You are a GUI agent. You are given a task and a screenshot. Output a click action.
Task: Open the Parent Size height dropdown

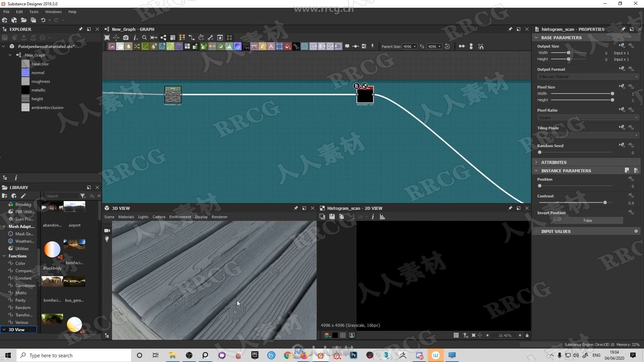pyautogui.click(x=434, y=47)
